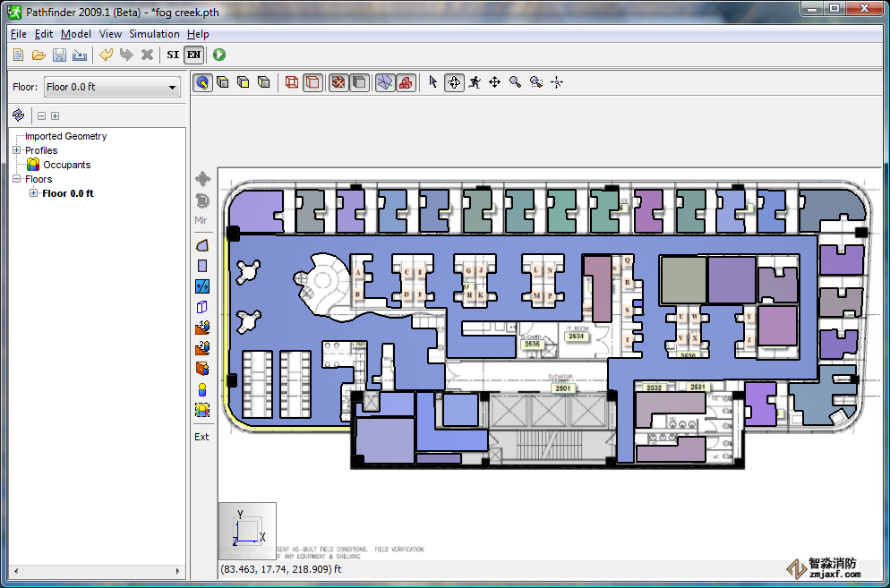Toggle EN English units button

coord(193,55)
